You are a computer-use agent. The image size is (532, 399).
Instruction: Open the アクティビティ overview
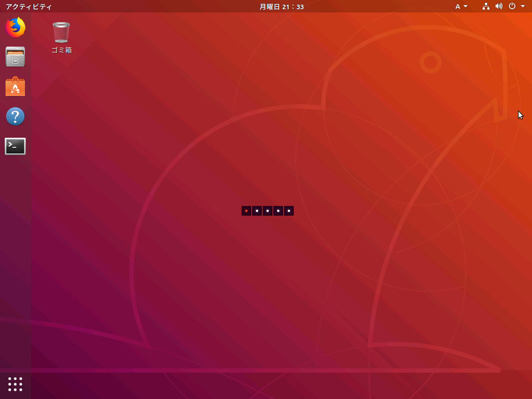point(29,7)
